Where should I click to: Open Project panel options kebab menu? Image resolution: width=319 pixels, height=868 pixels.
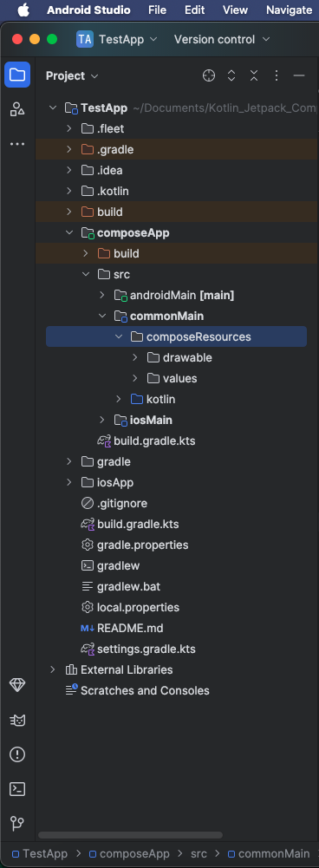pos(277,75)
